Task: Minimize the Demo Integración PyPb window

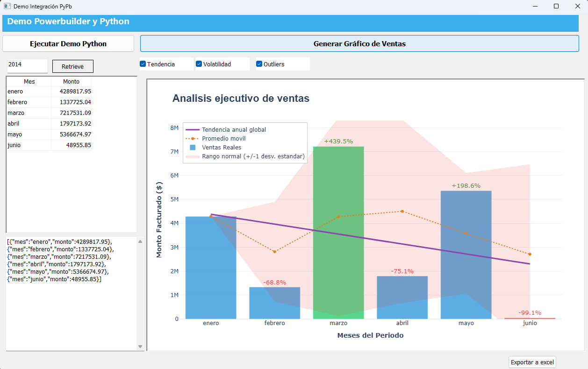Action: [x=535, y=7]
